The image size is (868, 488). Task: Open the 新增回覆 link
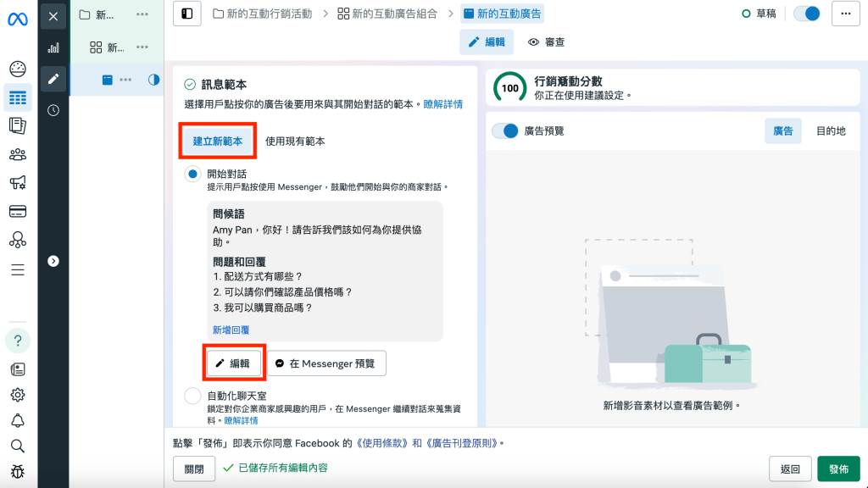pyautogui.click(x=231, y=330)
